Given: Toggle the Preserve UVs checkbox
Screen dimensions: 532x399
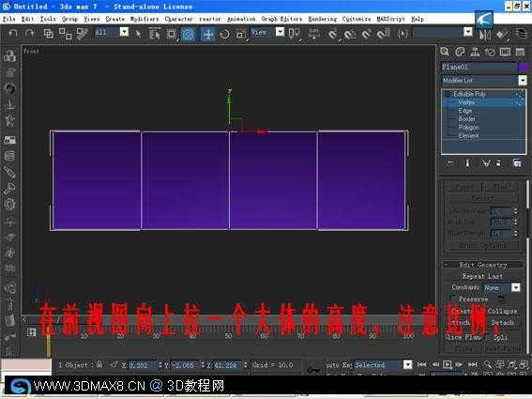Looking at the screenshot, I should click(452, 299).
